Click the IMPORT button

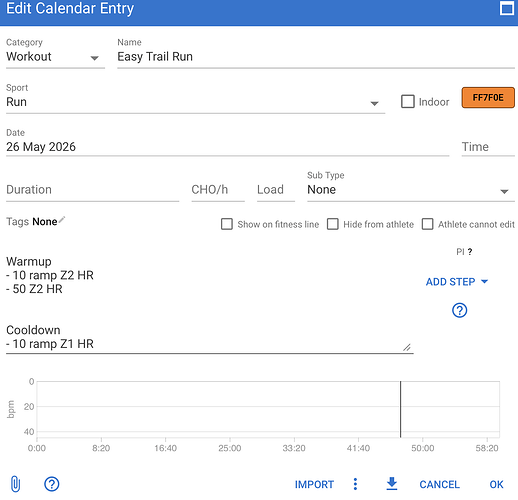[x=314, y=484]
